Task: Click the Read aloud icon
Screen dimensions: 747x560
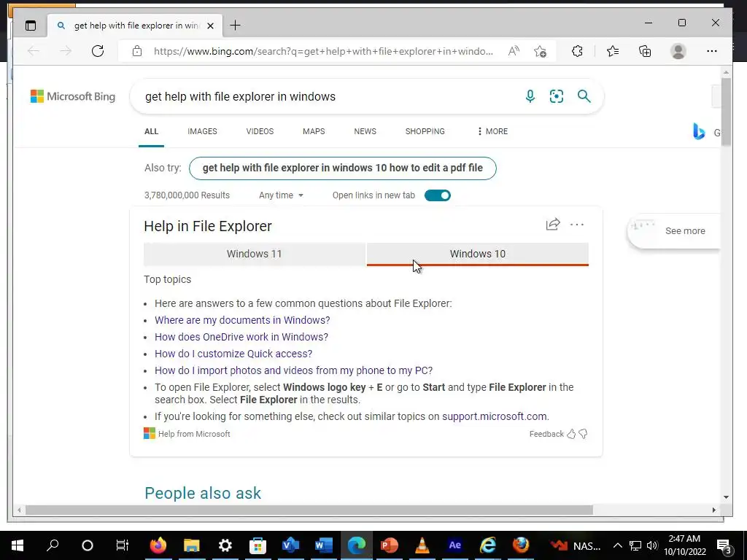Action: (514, 51)
